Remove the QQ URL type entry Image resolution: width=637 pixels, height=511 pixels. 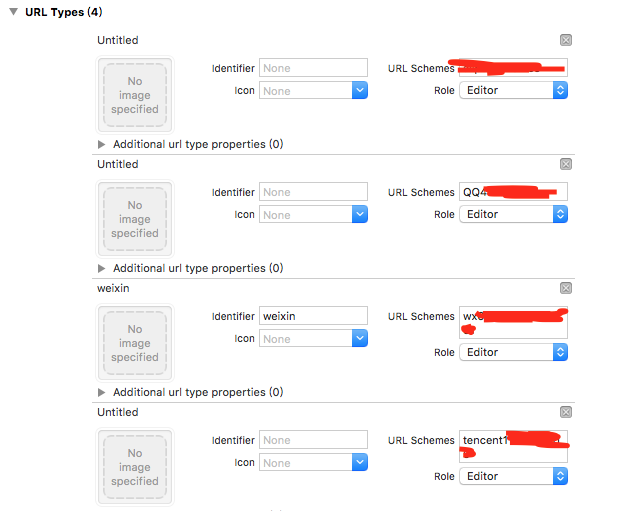[565, 164]
